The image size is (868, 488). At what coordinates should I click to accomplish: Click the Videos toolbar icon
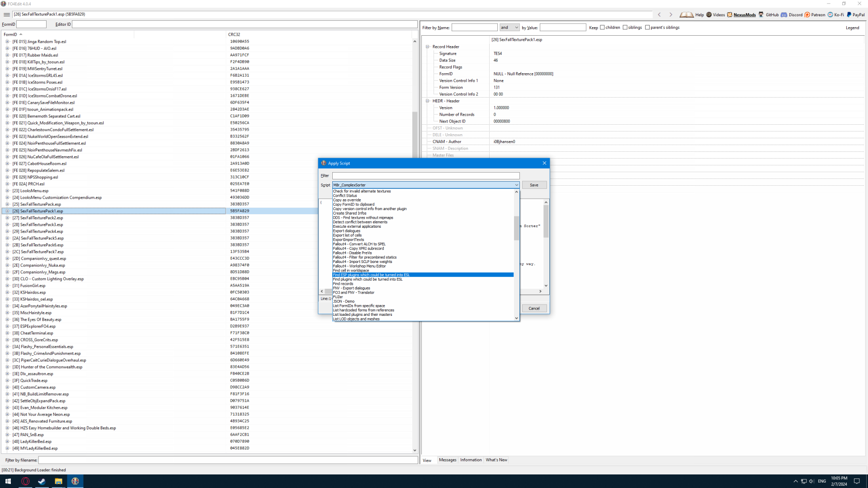(709, 14)
